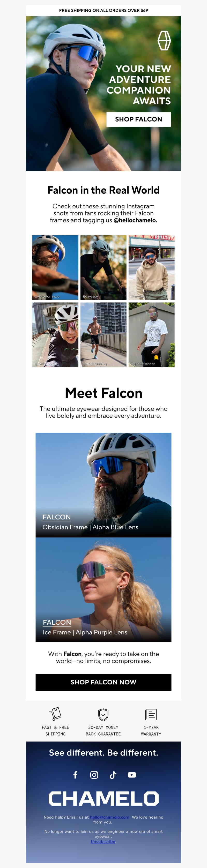Click the Unsubscribe link
This screenshot has height=868, width=207.
103,841
